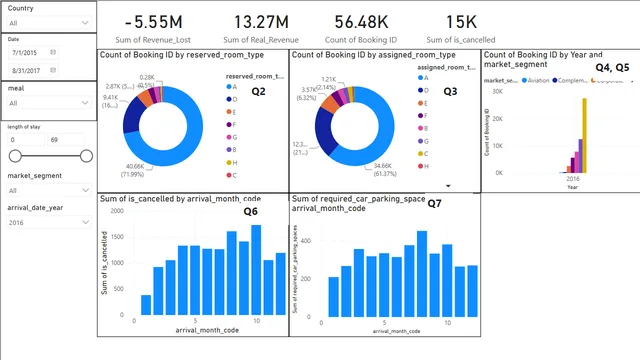Click tallest bar in is_cancelled chart

pos(256,270)
